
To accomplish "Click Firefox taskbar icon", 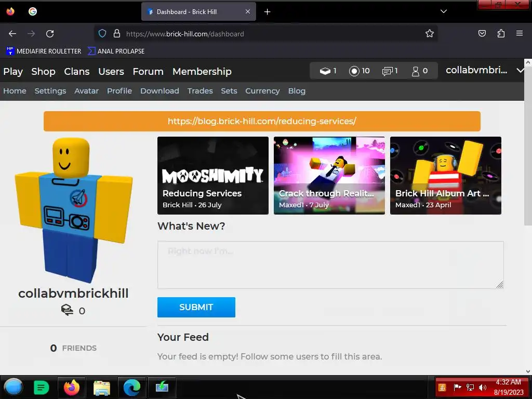I will click(71, 387).
